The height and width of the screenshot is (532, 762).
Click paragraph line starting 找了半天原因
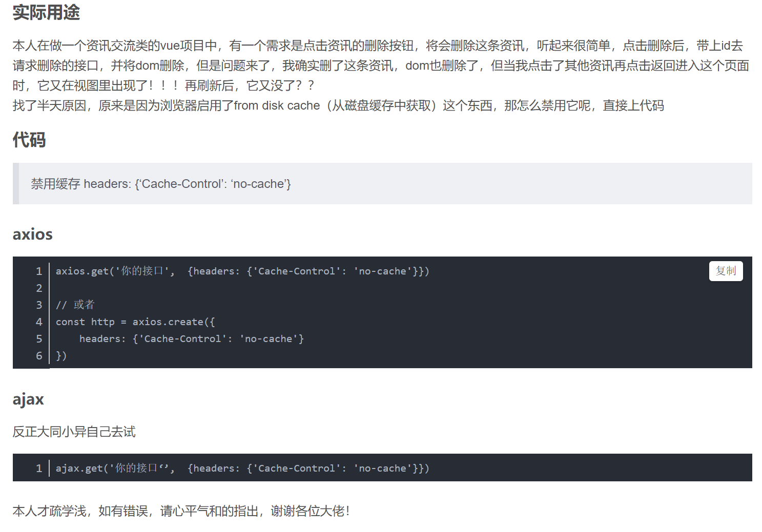[x=338, y=105]
